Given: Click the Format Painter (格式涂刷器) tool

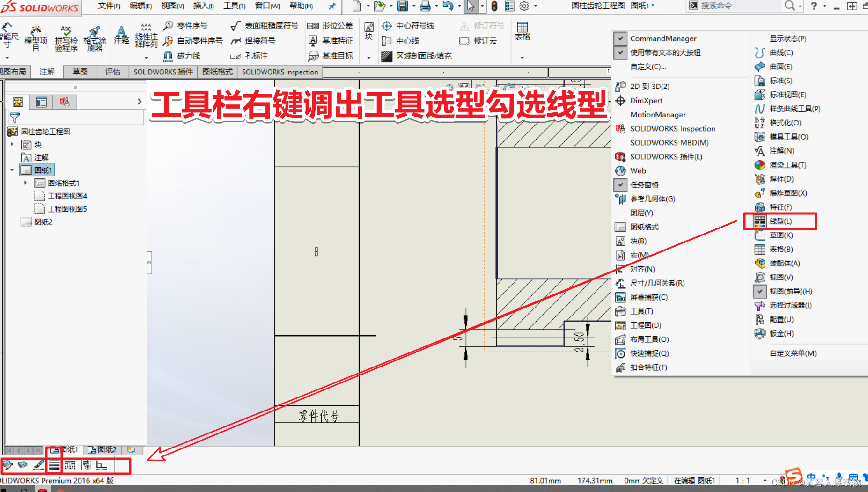Looking at the screenshot, I should 95,38.
